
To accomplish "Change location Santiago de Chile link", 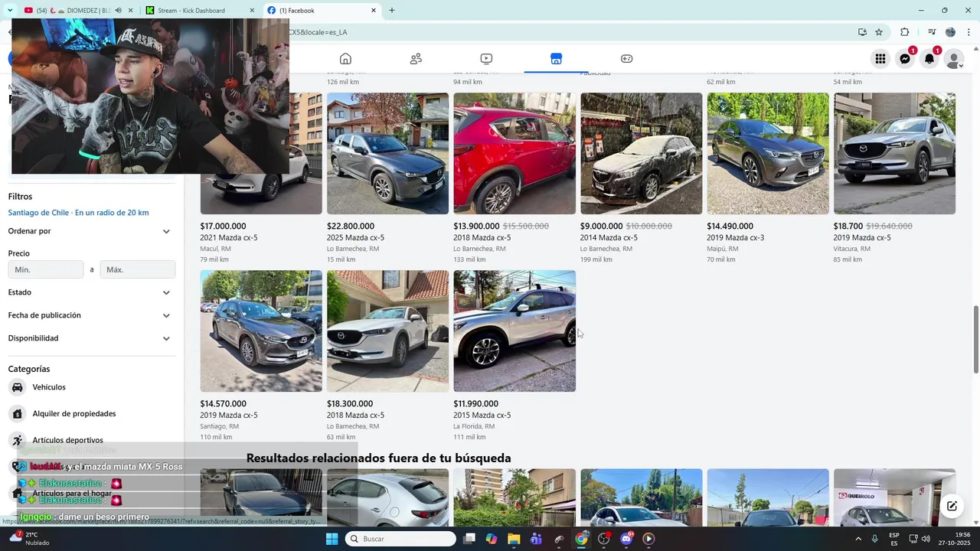I will pyautogui.click(x=78, y=213).
